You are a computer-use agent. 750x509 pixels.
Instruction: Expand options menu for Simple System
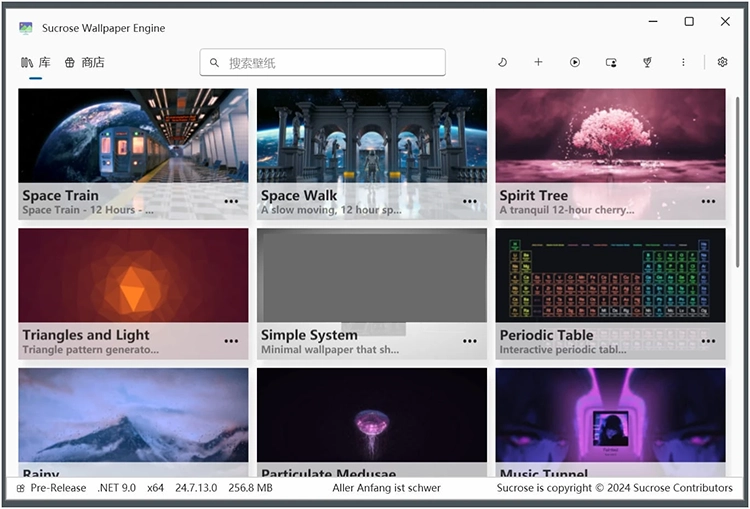click(x=469, y=341)
